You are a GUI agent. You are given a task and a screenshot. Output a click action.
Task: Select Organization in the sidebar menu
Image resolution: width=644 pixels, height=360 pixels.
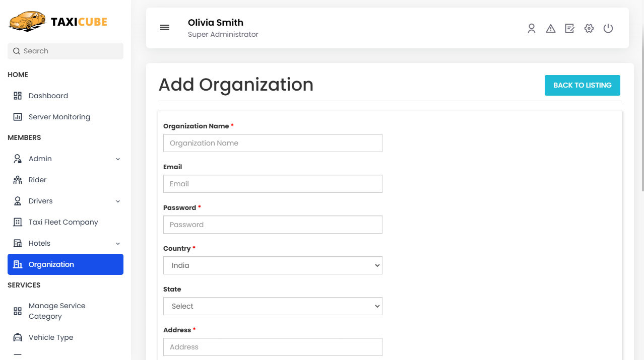coord(52,264)
